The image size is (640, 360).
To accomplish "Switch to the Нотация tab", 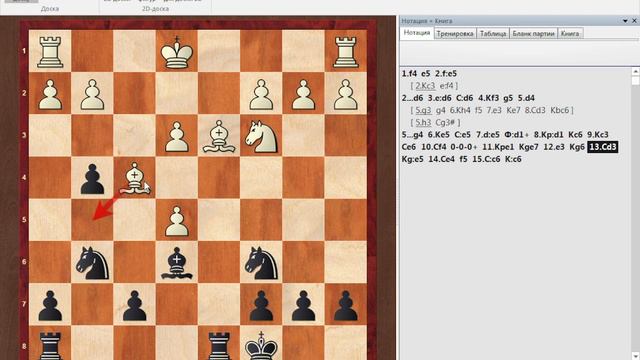I will pyautogui.click(x=417, y=33).
